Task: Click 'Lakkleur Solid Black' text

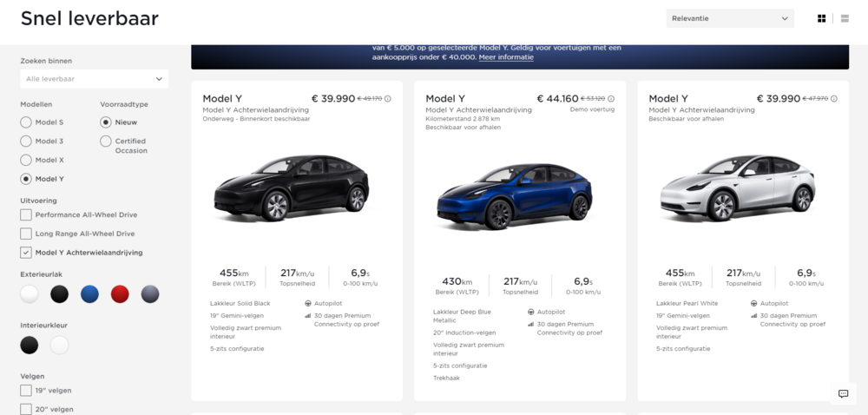Action: point(240,304)
